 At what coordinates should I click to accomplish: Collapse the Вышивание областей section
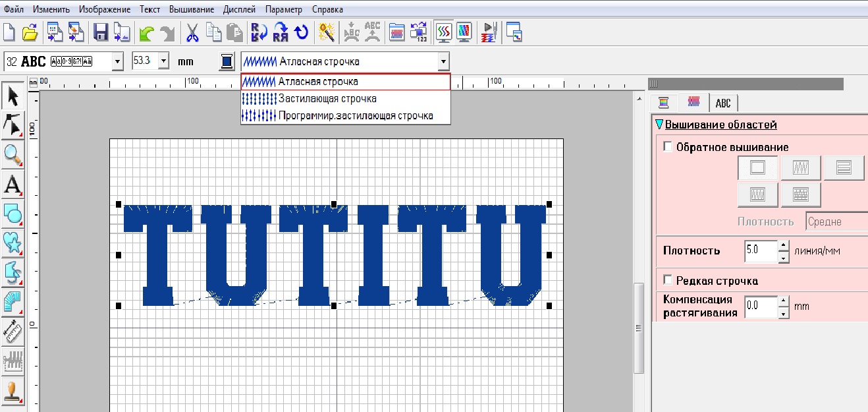[659, 125]
